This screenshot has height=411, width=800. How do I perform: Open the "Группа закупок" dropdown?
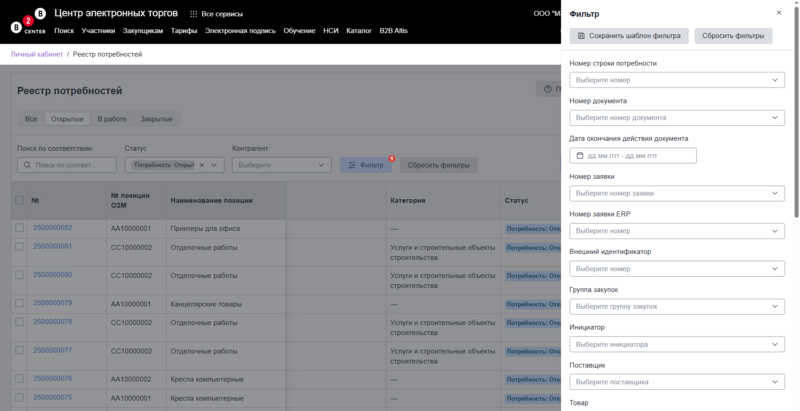point(774,306)
